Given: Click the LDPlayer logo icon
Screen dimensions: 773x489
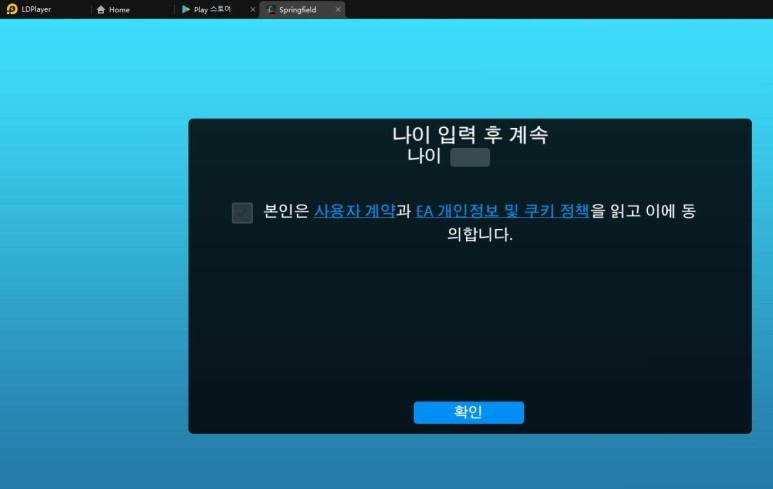Looking at the screenshot, I should (12, 9).
